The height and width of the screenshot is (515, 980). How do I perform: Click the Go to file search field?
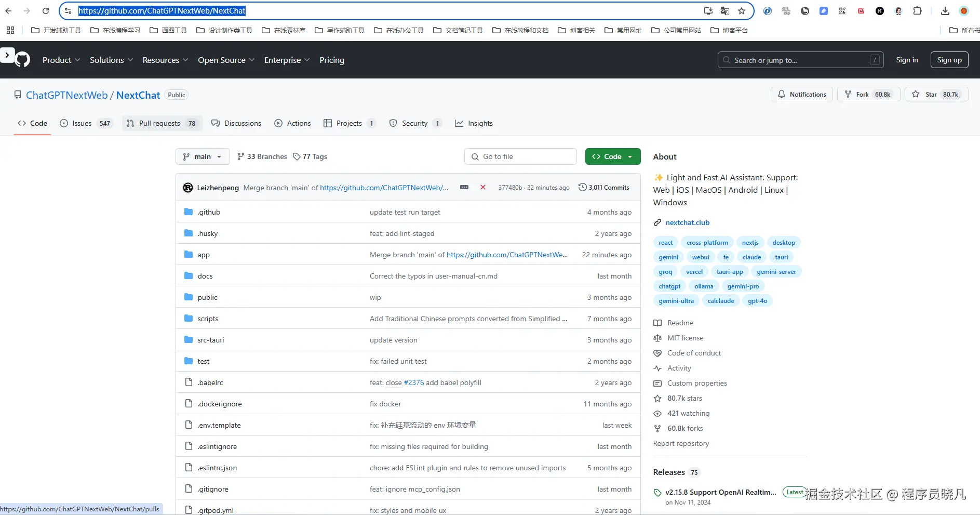coord(520,156)
